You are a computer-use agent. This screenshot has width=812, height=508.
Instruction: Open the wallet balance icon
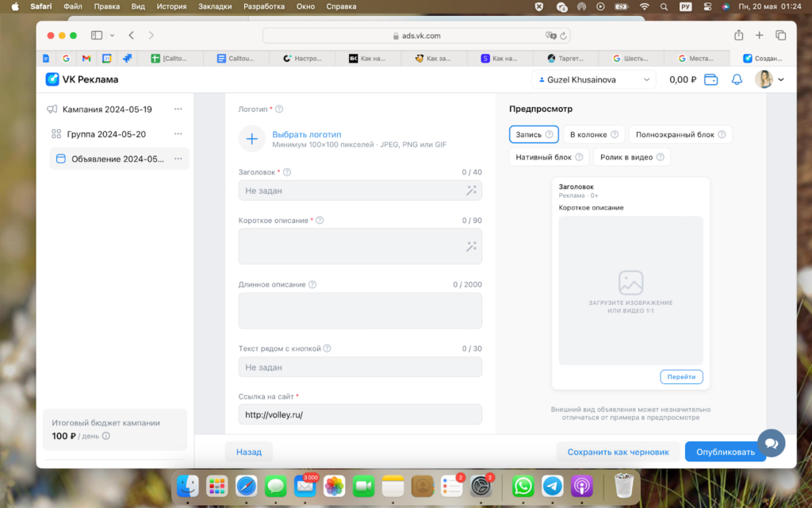coord(711,79)
